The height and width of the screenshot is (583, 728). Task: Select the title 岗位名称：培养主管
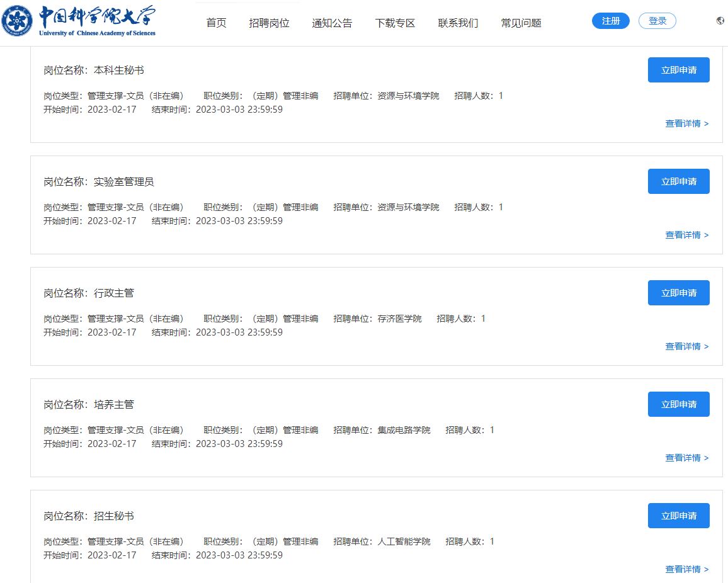tap(89, 404)
